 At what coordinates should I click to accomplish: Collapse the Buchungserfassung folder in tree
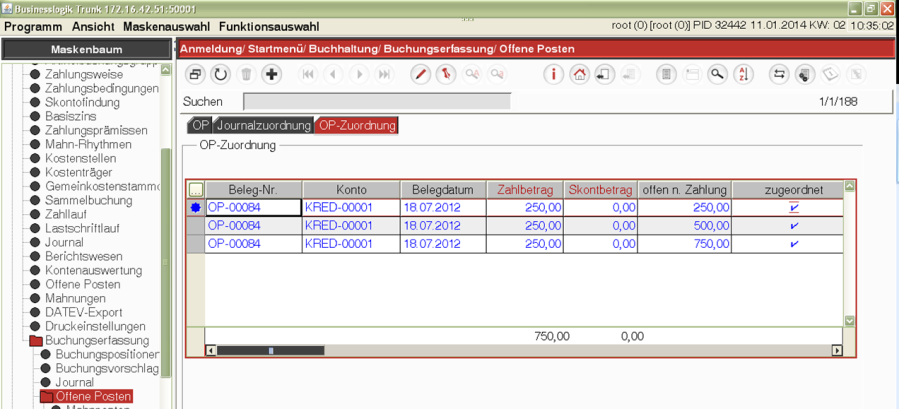point(35,341)
